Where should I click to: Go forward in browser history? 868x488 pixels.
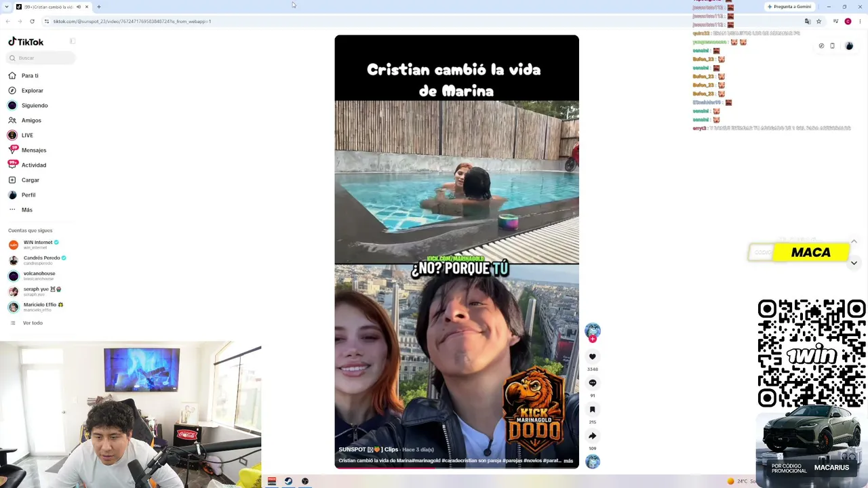click(20, 21)
